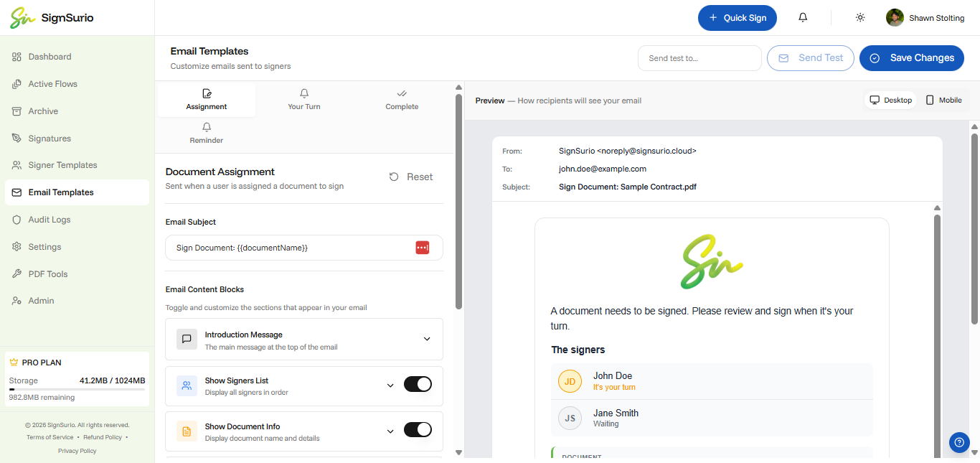Click the Email Subject text field

304,248
